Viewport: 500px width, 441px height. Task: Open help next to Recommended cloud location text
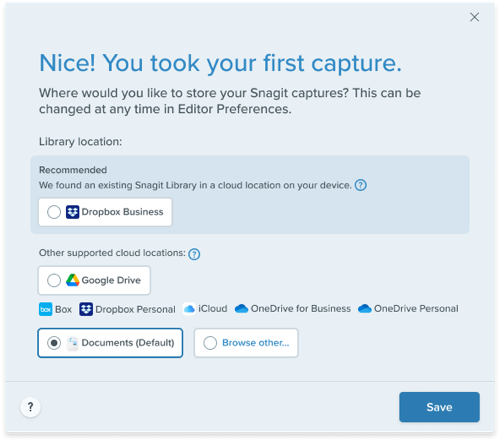click(x=360, y=185)
